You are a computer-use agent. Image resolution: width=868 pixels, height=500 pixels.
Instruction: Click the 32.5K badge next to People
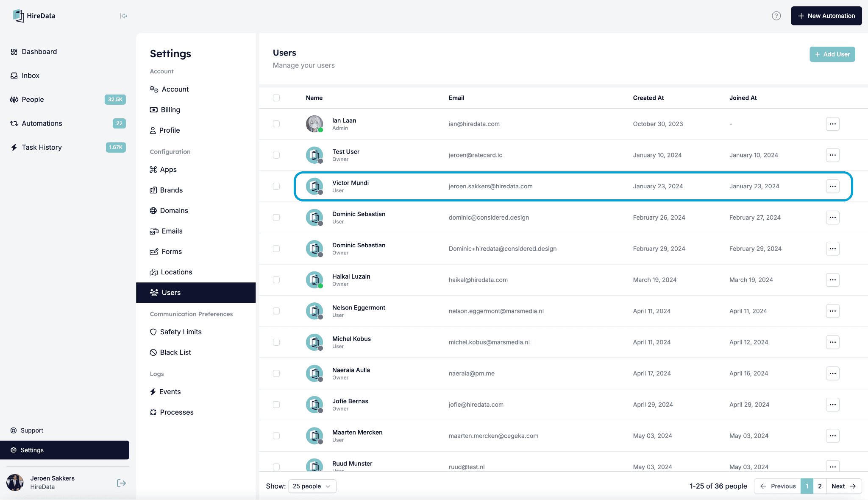pyautogui.click(x=115, y=100)
